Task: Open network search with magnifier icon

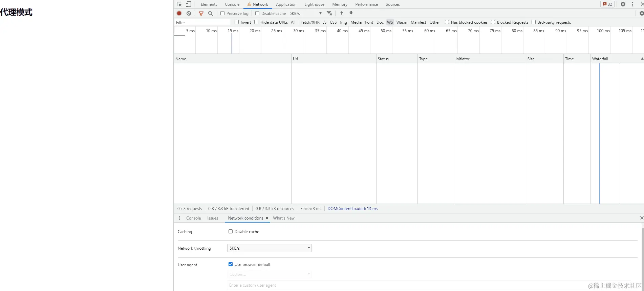Action: 210,13
